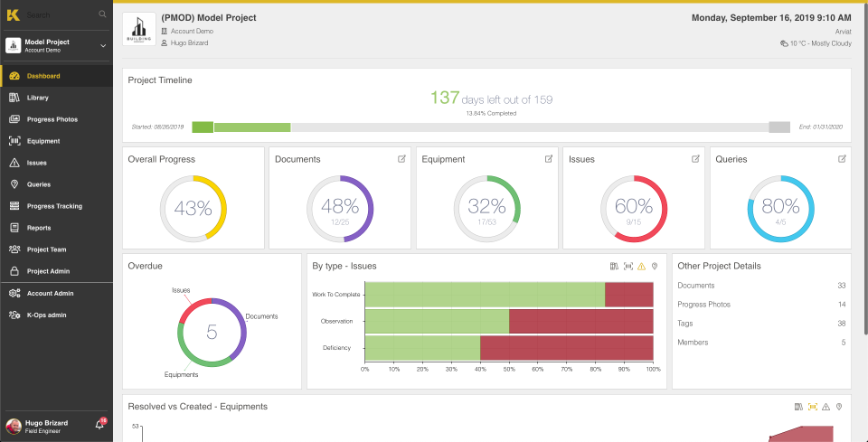Viewport: 868px width, 442px height.
Task: Click the edit icon on Queries card
Action: (x=842, y=159)
